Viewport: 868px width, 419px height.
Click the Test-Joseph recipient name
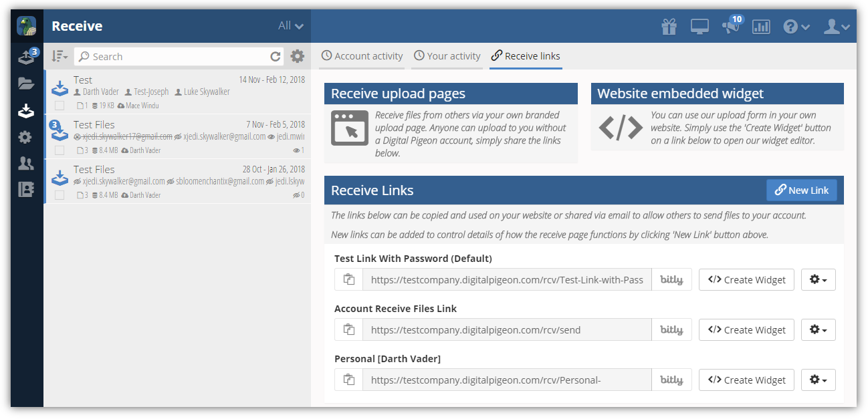[x=146, y=92]
